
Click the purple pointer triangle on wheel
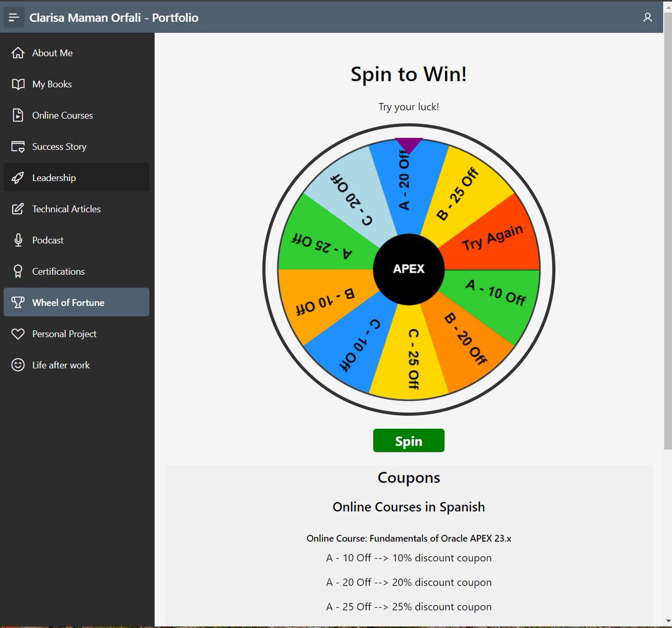click(x=409, y=144)
